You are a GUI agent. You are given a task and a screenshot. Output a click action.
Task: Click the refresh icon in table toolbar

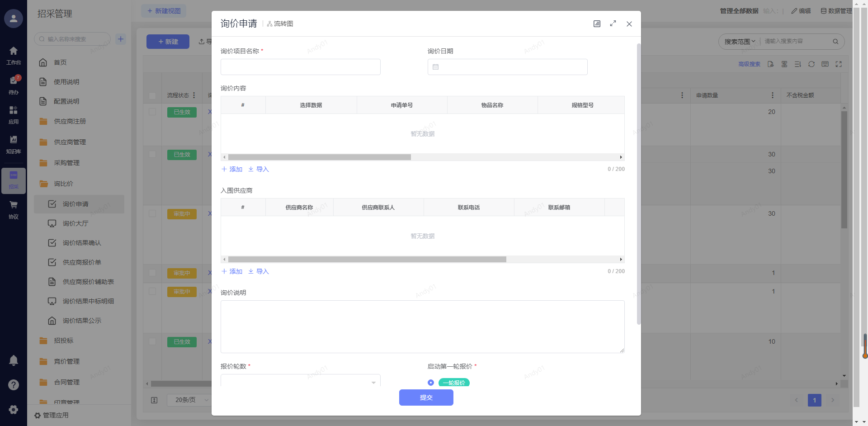pyautogui.click(x=811, y=64)
